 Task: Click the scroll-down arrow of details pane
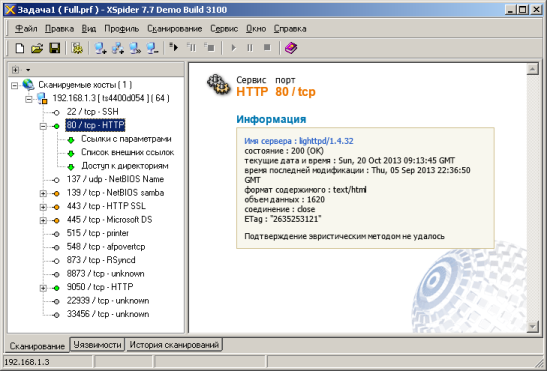pos(532,327)
